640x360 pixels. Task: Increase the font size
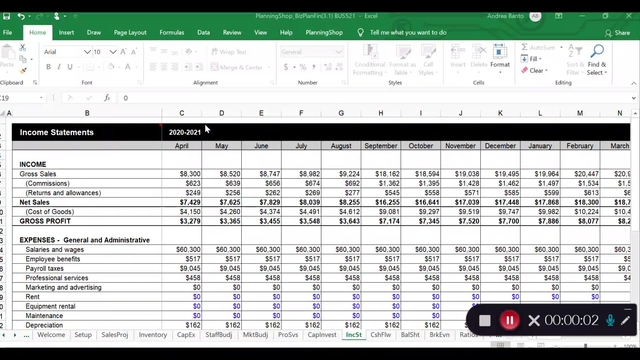tap(123, 52)
